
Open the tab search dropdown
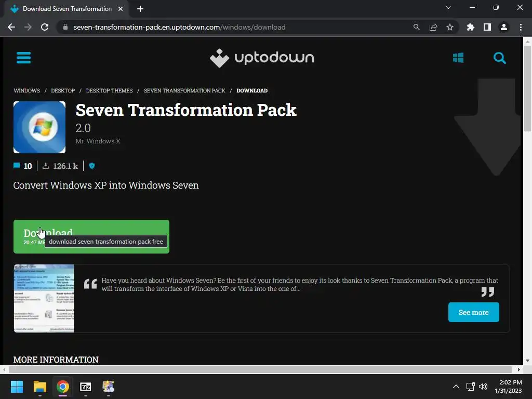click(448, 7)
